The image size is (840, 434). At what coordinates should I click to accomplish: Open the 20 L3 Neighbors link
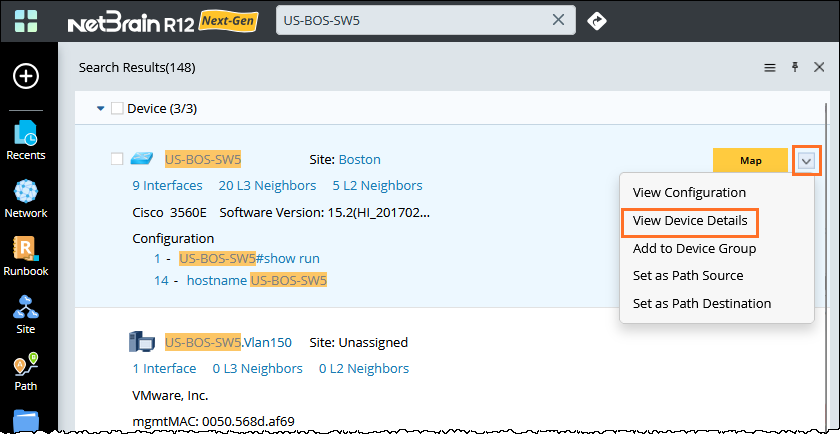tap(261, 185)
